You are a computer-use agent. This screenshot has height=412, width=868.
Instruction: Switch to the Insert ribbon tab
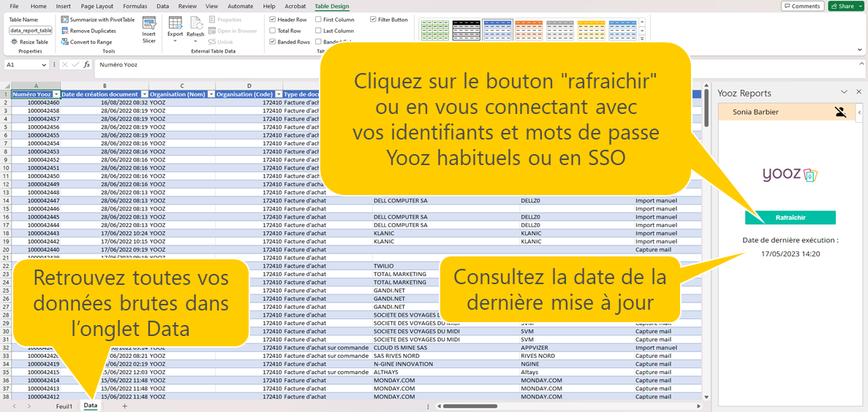point(64,6)
